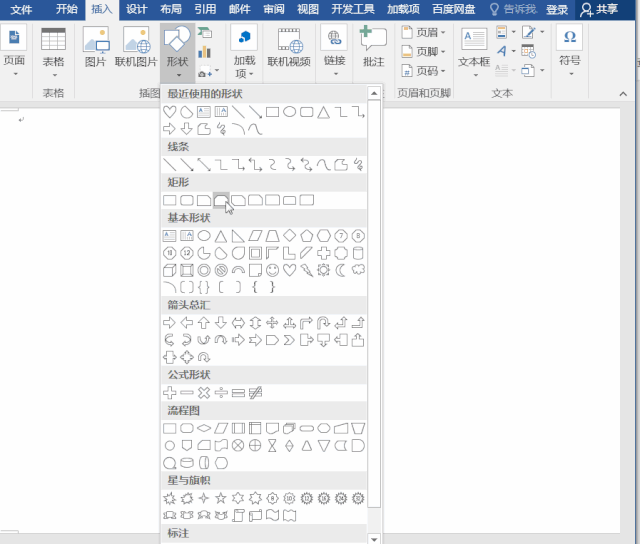Screen dimensions: 640x544
Task: Select the lightning bolt basic shape
Action: (x=307, y=270)
